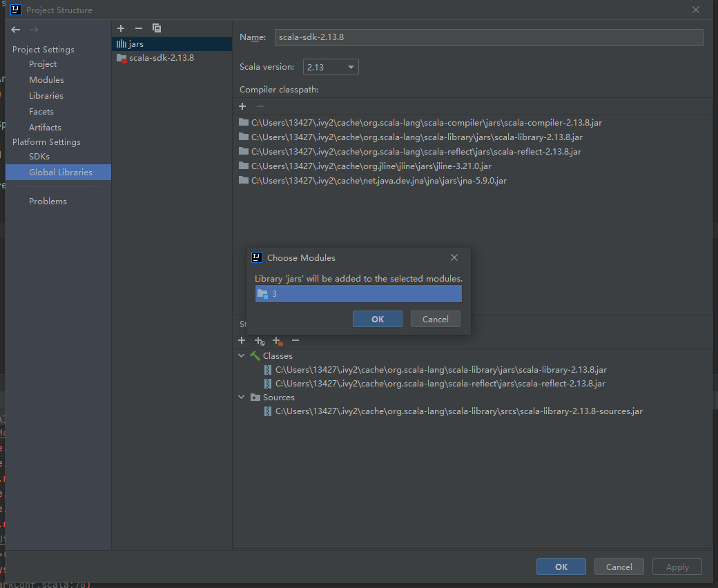Go to SDKs under Platform Settings
This screenshot has height=588, width=718.
pos(39,157)
